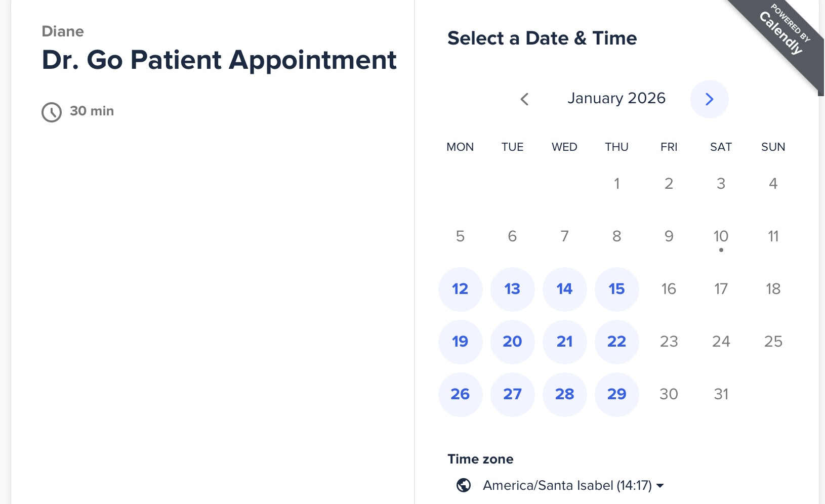The height and width of the screenshot is (504, 825).
Task: Choose January 21 as appointment date
Action: (x=564, y=342)
